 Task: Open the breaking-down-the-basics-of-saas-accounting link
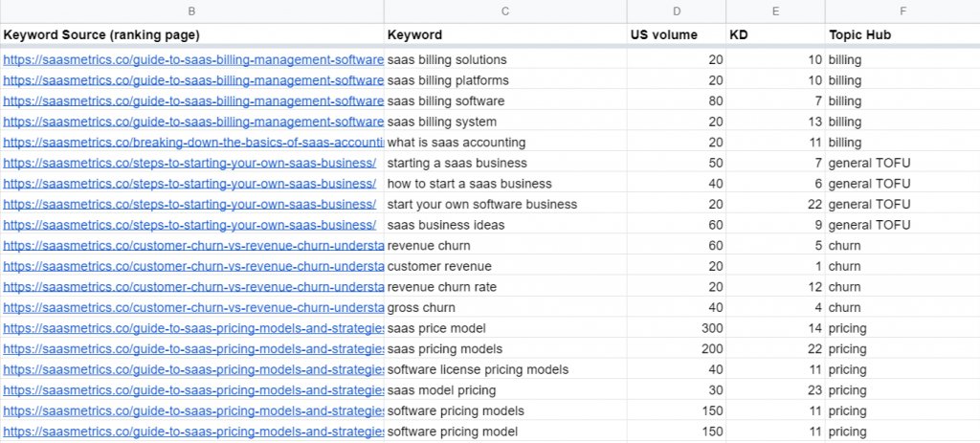pos(192,143)
